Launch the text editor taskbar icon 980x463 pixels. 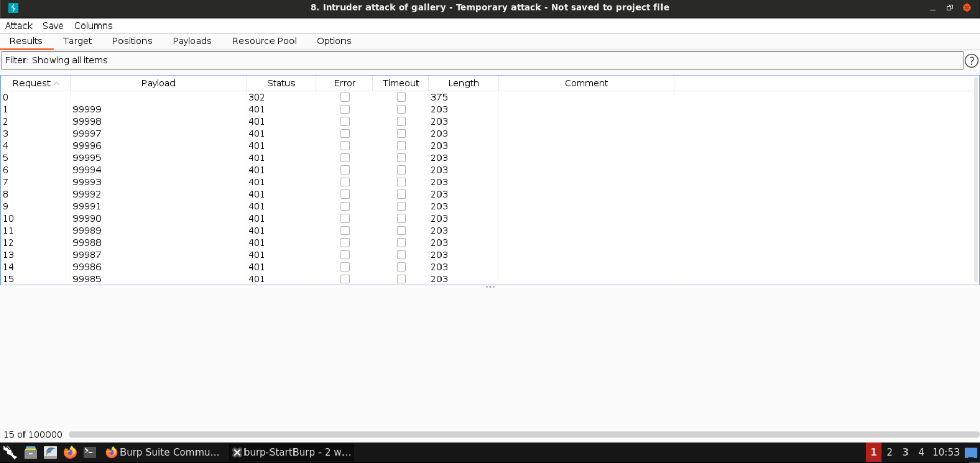(x=50, y=452)
